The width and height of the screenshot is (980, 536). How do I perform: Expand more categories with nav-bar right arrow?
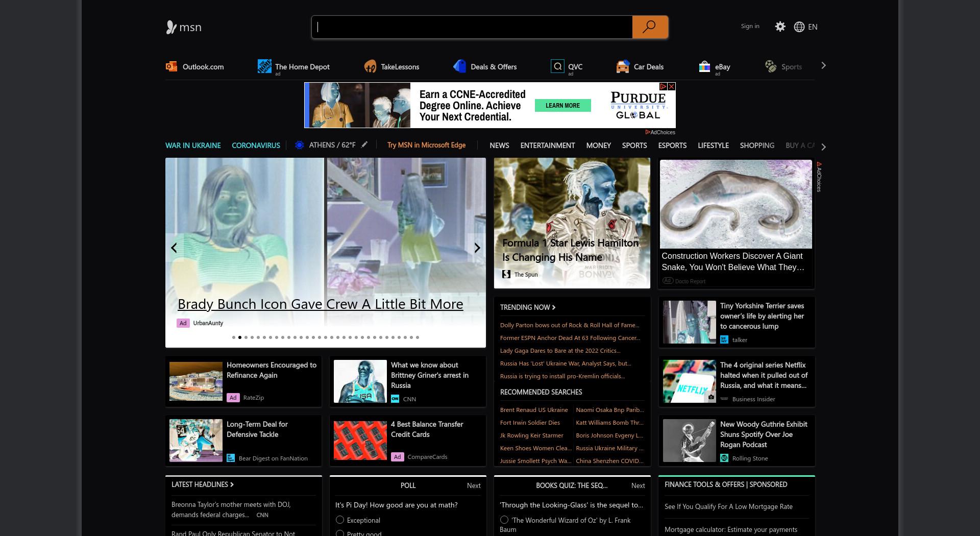coord(823,147)
